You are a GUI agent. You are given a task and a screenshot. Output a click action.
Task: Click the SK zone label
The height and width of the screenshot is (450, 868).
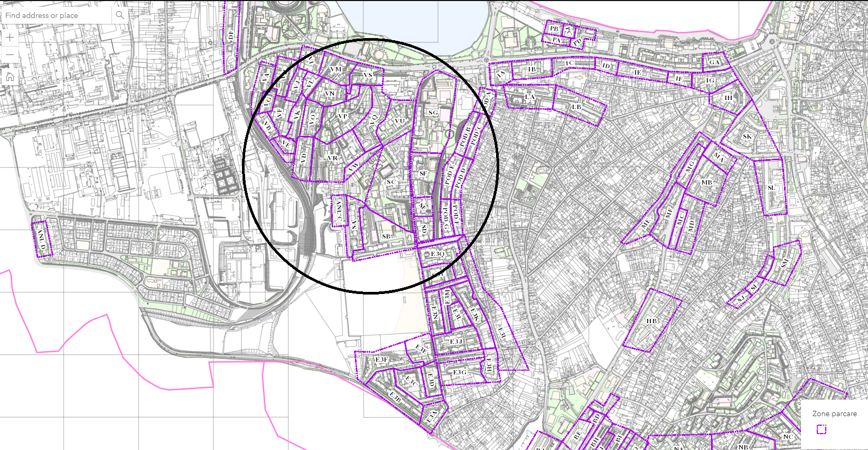pos(747,136)
